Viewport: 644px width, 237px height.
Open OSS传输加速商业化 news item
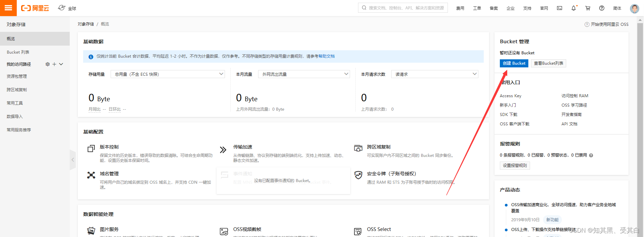click(x=564, y=208)
